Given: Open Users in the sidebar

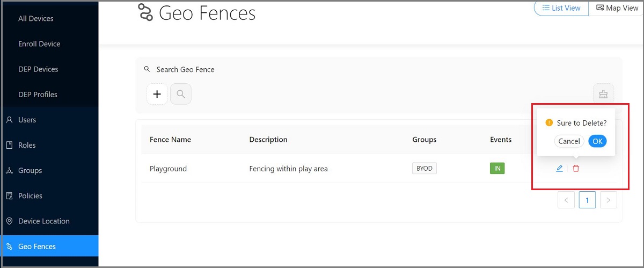Looking at the screenshot, I should pyautogui.click(x=27, y=120).
